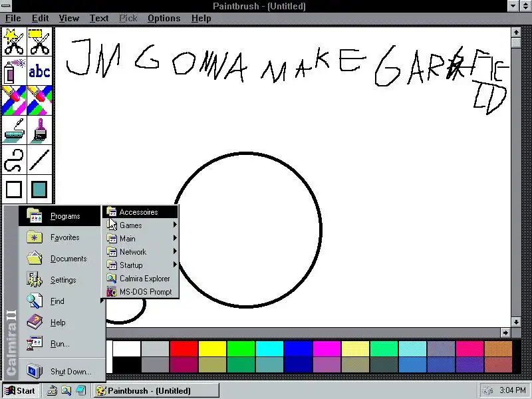This screenshot has height=399, width=532.
Task: Choose the straight Line tool
Action: [40, 160]
